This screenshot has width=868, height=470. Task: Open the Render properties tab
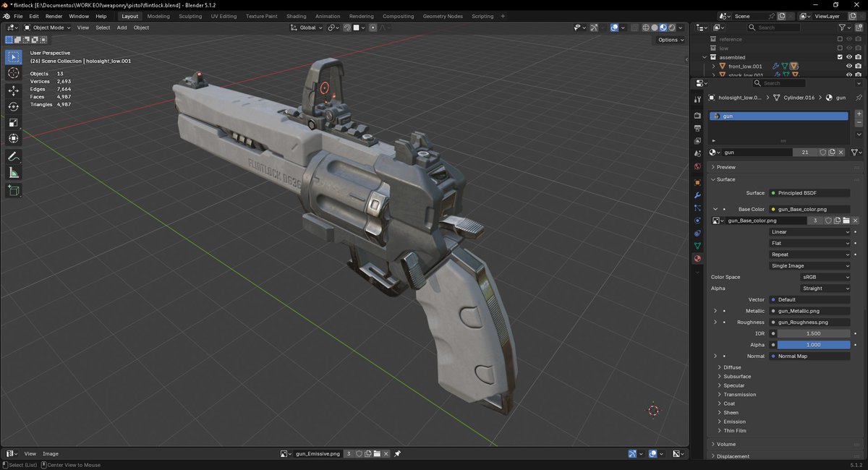697,115
